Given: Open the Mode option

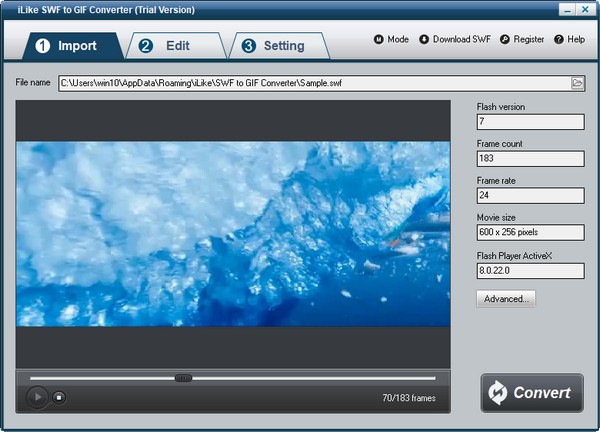Looking at the screenshot, I should 391,40.
